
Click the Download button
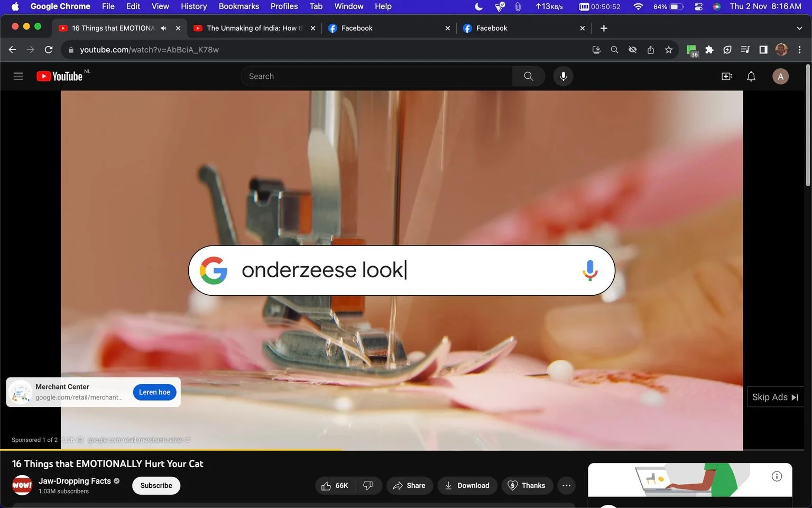(467, 486)
